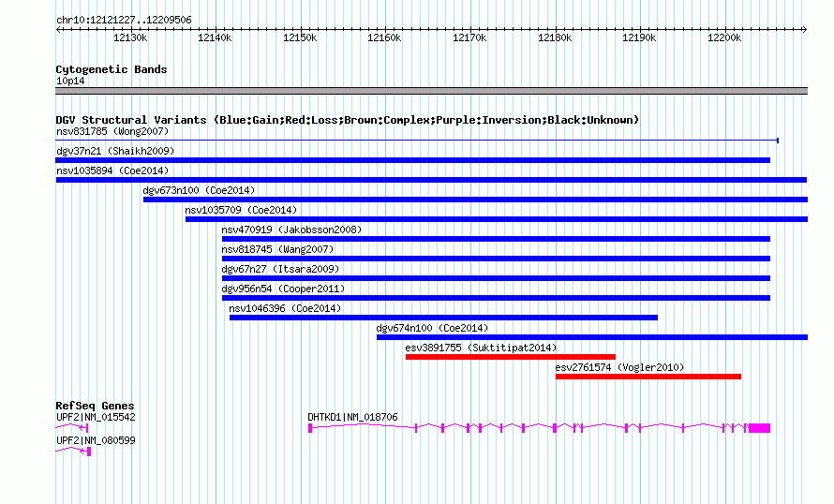Image resolution: width=834 pixels, height=504 pixels.
Task: Open variant nsv831785 (Wong2007) label
Action: click(x=112, y=131)
